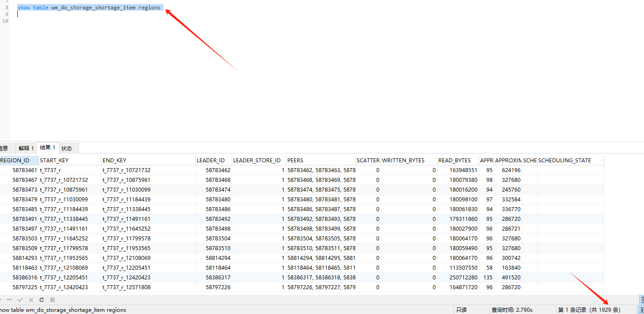Click the APPROXIN column header
This screenshot has width=644, height=314.
(508, 160)
